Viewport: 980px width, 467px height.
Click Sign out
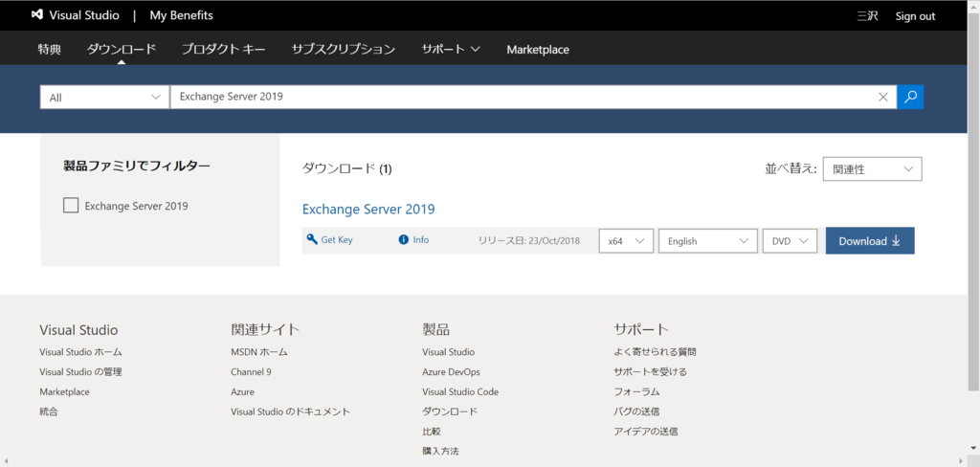coord(915,16)
